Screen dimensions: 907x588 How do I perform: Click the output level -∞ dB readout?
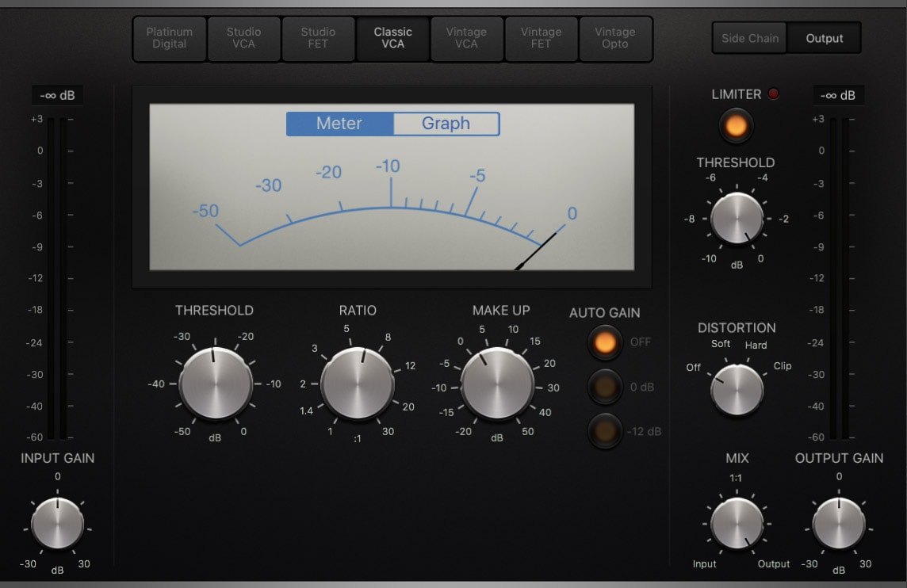[x=838, y=95]
